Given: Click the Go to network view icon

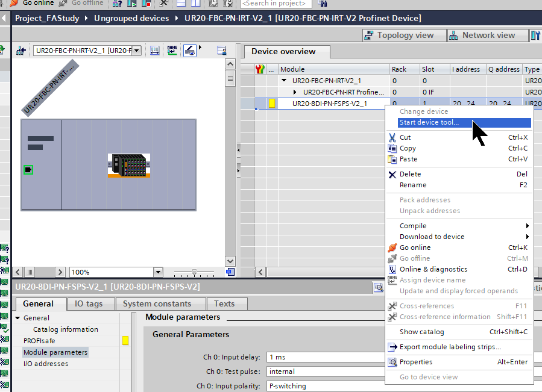Looking at the screenshot, I should [21, 51].
